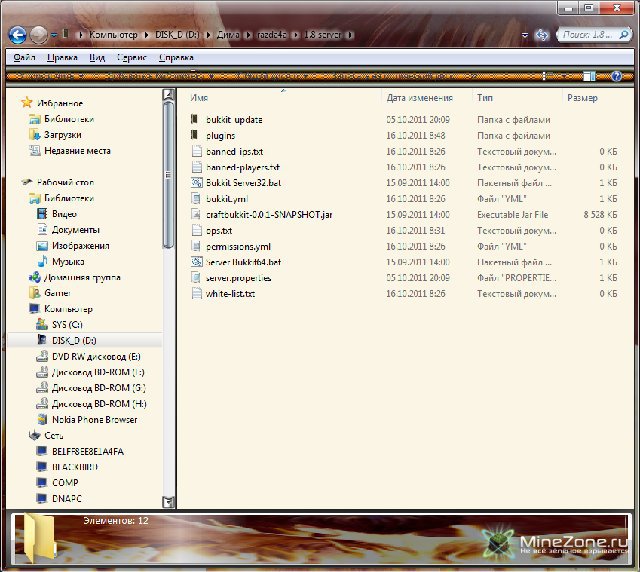Select the craftbukkit-0.0.1-SNAPSHOT.jar file icon
The height and width of the screenshot is (572, 640).
[197, 215]
